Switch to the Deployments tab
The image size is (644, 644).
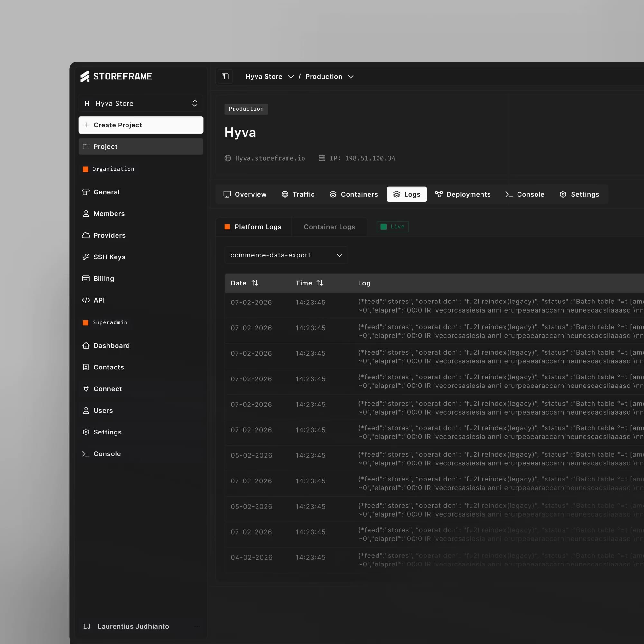463,194
